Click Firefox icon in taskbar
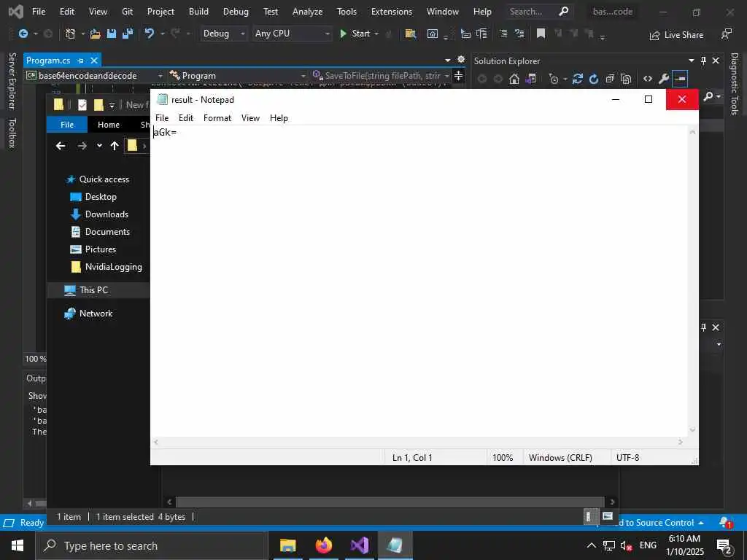This screenshot has height=560, width=747. [x=323, y=545]
